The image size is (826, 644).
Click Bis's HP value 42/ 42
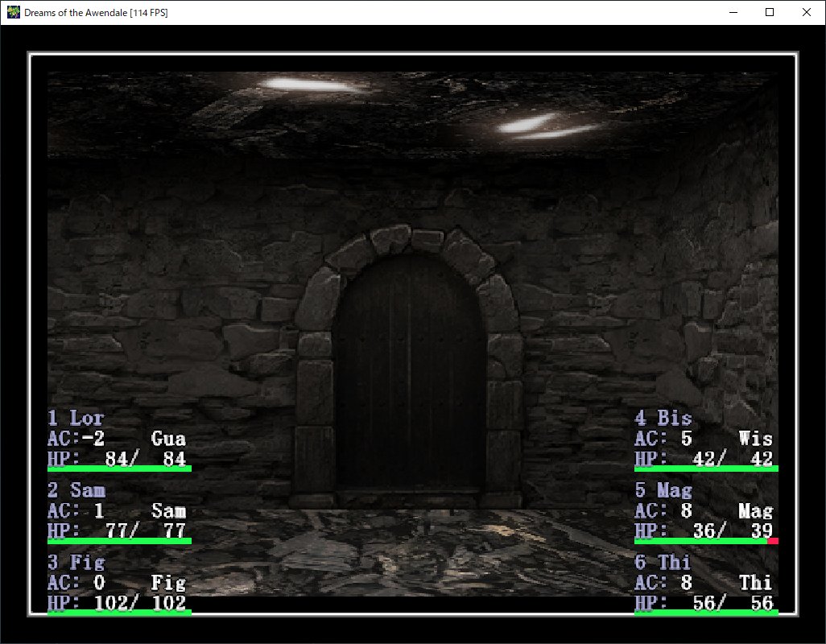pos(733,459)
